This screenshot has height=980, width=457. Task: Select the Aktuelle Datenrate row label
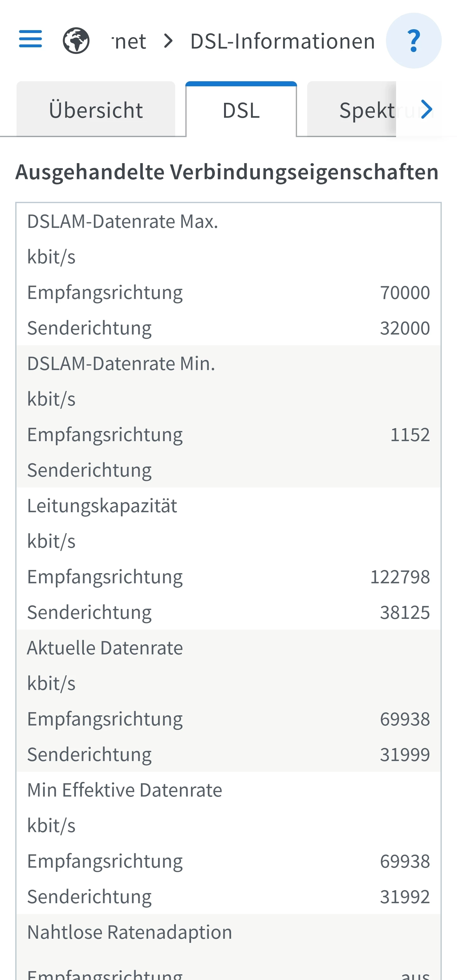[x=105, y=648]
